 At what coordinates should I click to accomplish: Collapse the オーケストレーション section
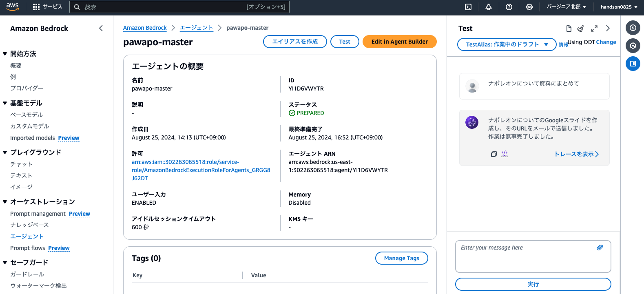[x=5, y=202]
